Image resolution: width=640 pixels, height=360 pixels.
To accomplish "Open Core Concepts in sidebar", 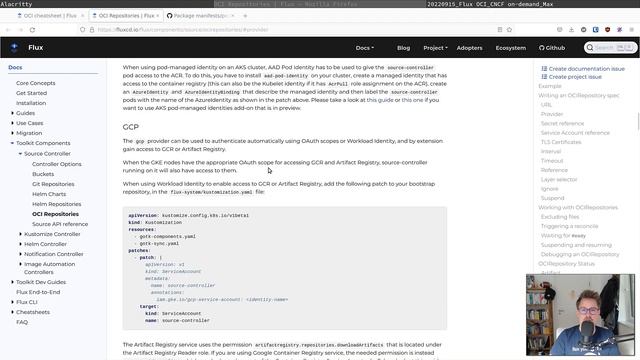I will point(36,83).
